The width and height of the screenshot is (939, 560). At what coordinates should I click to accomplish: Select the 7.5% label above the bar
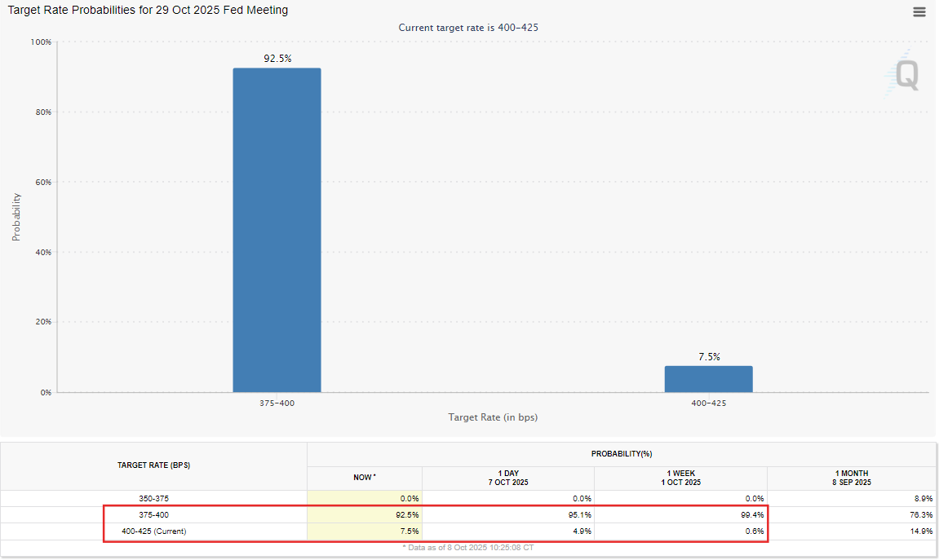pyautogui.click(x=708, y=357)
